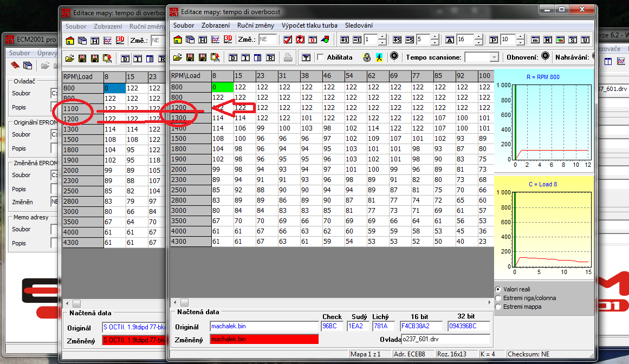Click the Originál machalek.bin field
The height and width of the screenshot is (364, 629).
pos(264,326)
